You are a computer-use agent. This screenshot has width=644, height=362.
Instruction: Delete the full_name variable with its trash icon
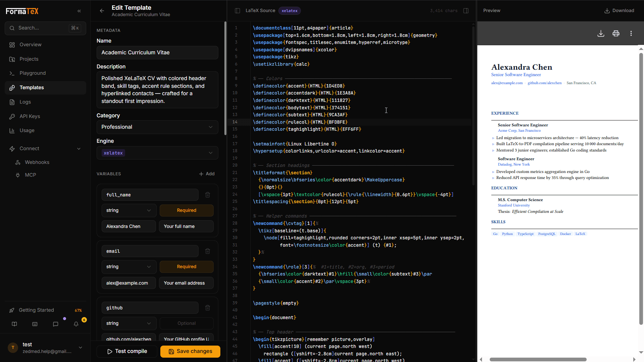click(x=208, y=195)
